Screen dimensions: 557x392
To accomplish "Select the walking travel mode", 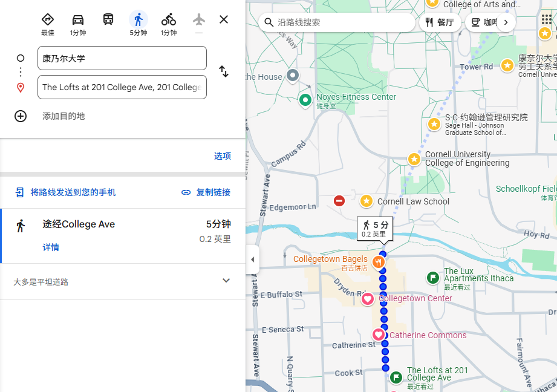I will coord(138,20).
